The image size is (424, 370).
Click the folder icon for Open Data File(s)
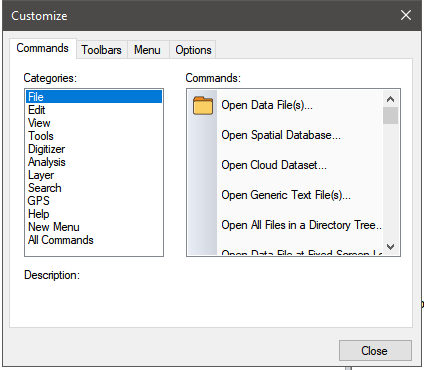click(x=203, y=105)
